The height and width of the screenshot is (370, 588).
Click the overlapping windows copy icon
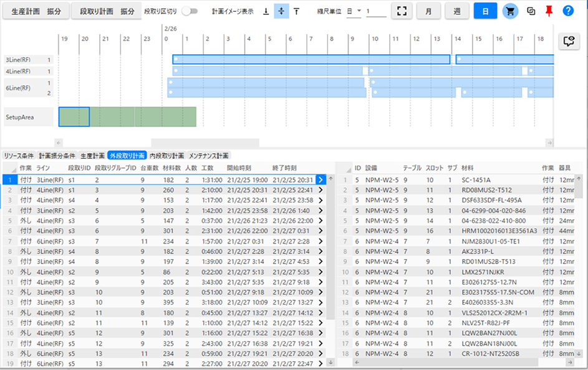pos(531,11)
